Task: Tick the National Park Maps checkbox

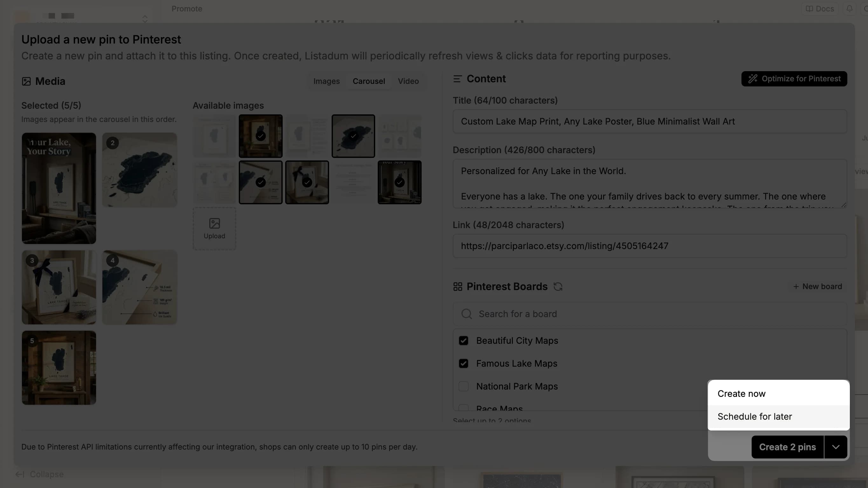Action: click(463, 387)
